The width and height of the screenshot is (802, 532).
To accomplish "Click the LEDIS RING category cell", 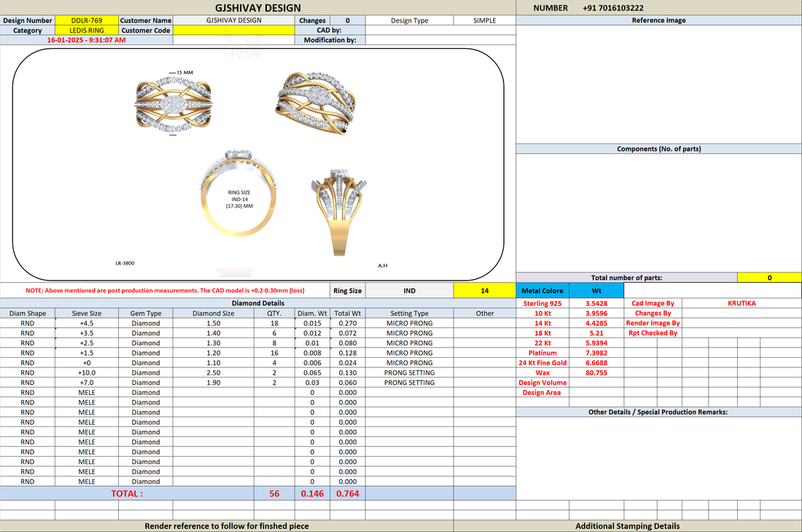I will tap(87, 30).
